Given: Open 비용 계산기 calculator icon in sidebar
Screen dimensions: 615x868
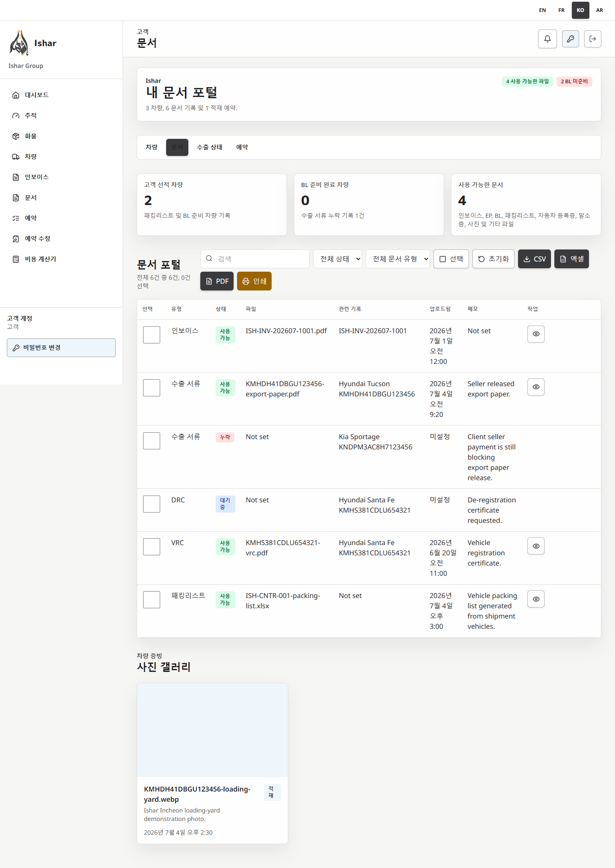Looking at the screenshot, I should click(16, 259).
